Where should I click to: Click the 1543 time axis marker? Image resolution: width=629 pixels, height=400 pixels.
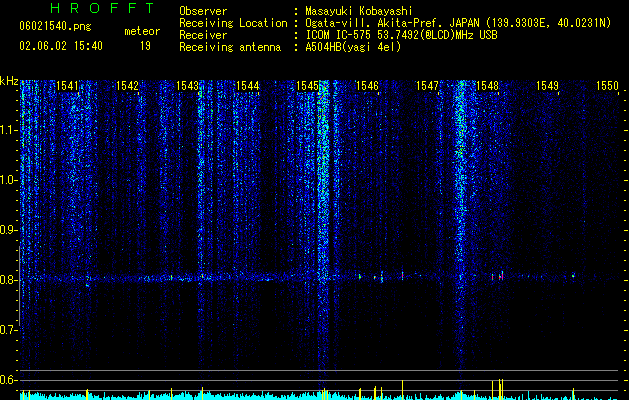tap(187, 86)
